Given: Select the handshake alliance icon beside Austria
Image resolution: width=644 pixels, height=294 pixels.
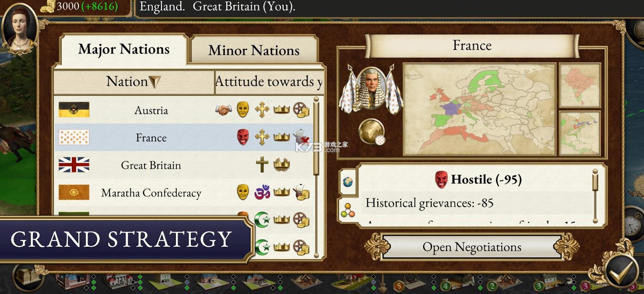Looking at the screenshot, I should (223, 109).
